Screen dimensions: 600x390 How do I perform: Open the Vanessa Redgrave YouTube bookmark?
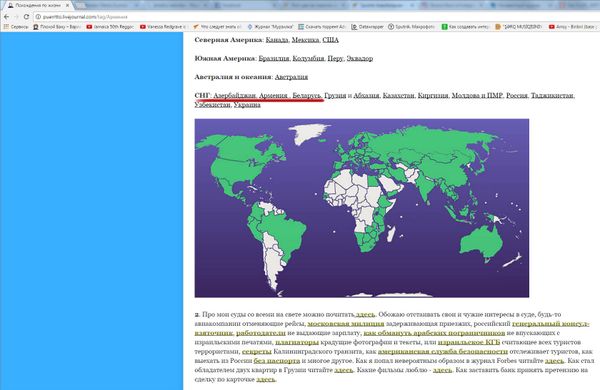(164, 27)
